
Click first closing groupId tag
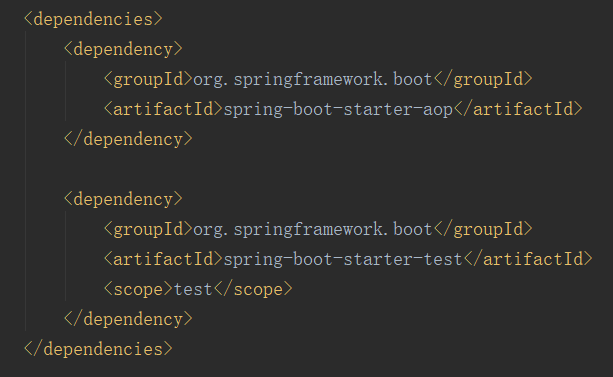click(x=483, y=79)
